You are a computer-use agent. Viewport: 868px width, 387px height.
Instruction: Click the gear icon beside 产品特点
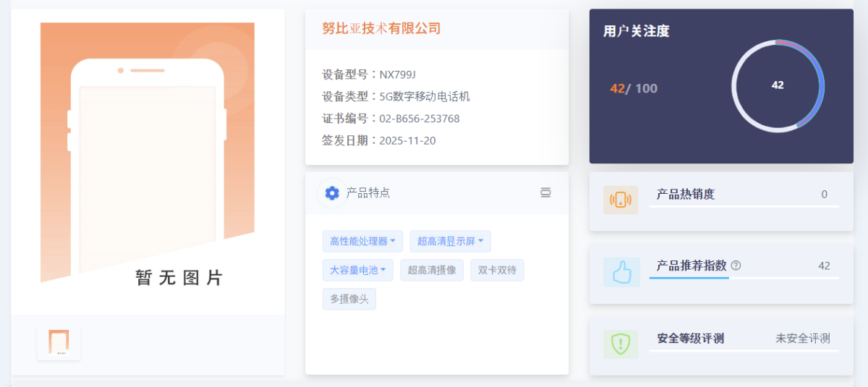332,193
